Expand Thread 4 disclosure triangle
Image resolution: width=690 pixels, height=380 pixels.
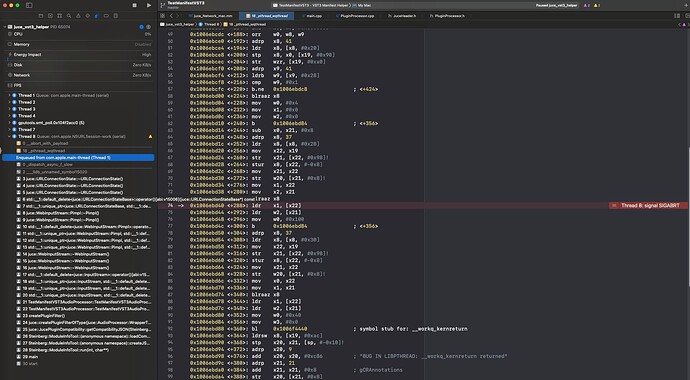pos(9,116)
